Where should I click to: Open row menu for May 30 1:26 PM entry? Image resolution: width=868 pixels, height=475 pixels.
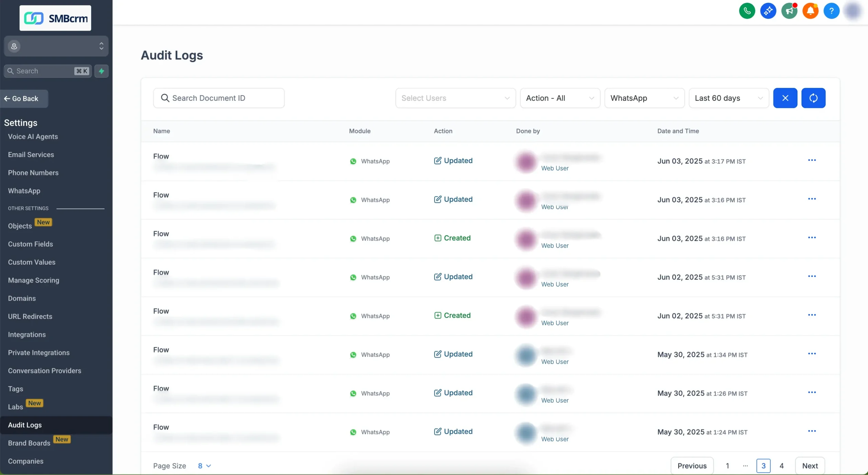point(812,392)
